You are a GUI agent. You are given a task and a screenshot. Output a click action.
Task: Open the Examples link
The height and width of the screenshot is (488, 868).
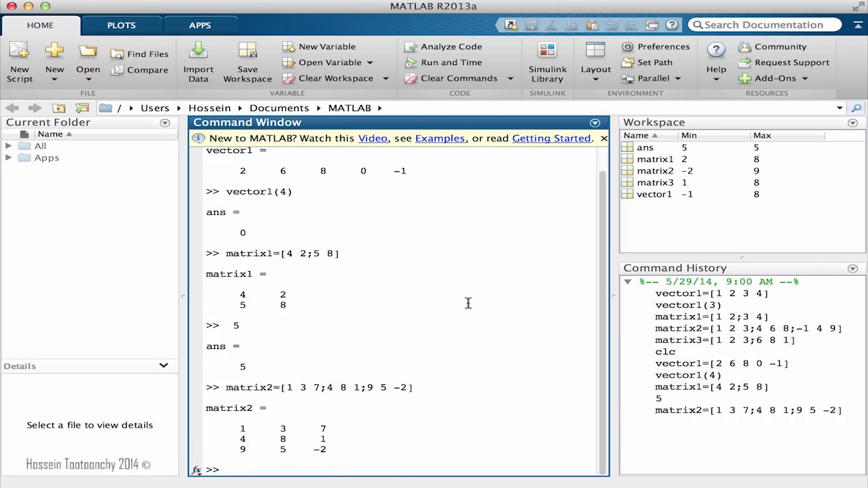440,138
